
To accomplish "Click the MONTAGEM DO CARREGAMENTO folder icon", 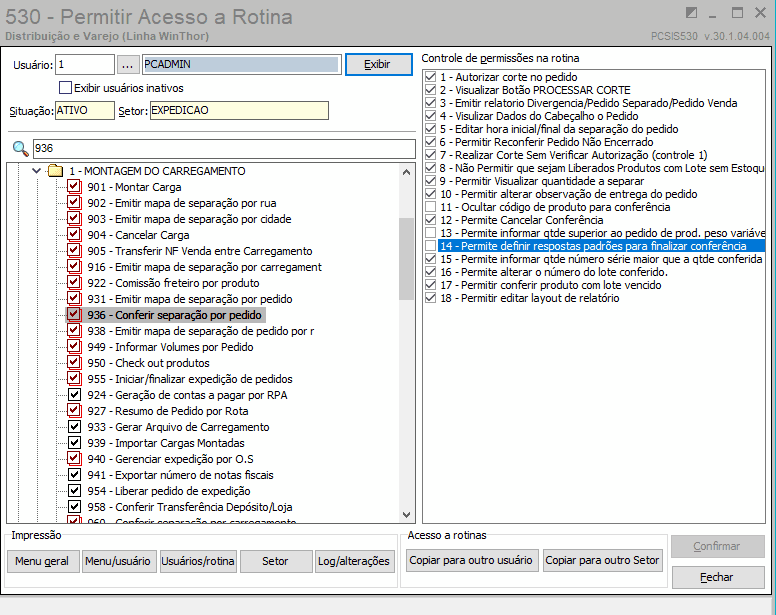I will pos(55,171).
